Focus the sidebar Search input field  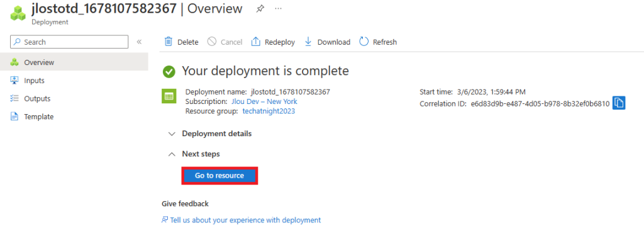[69, 42]
